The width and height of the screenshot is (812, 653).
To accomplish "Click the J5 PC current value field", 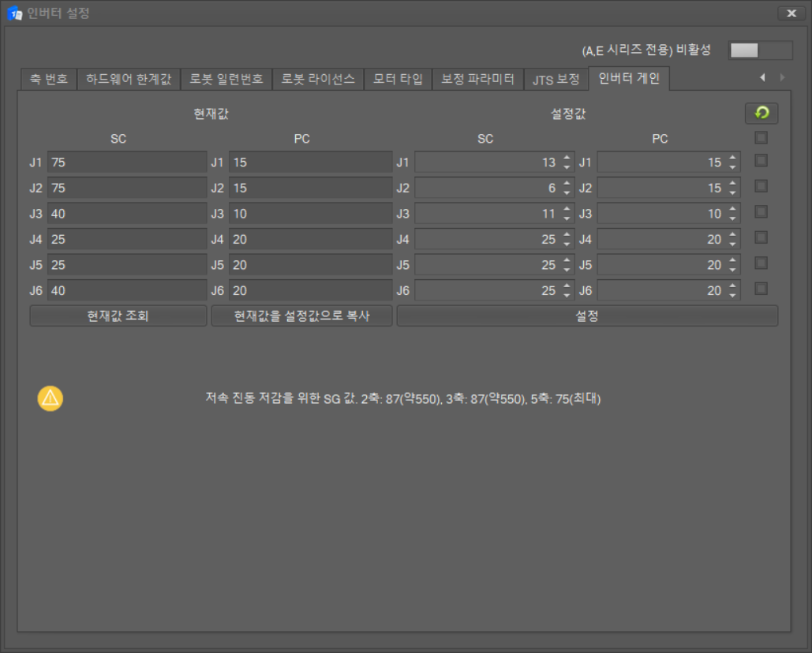I will (310, 265).
